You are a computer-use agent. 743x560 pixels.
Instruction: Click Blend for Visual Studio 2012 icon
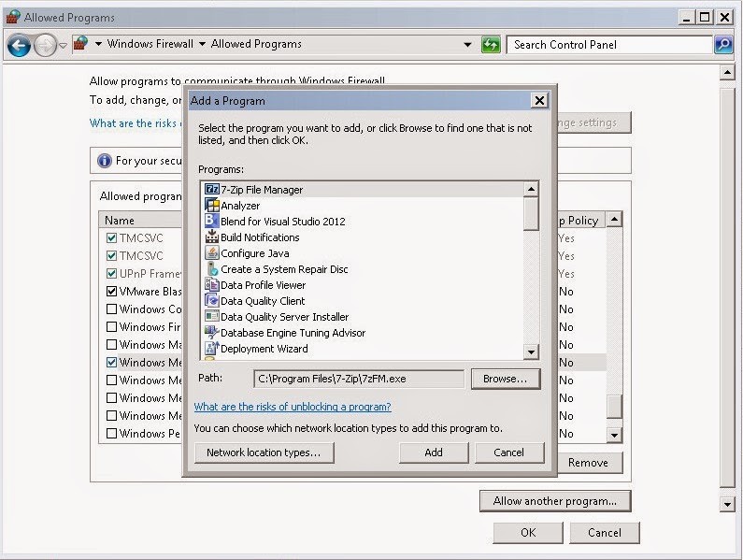pyautogui.click(x=211, y=221)
